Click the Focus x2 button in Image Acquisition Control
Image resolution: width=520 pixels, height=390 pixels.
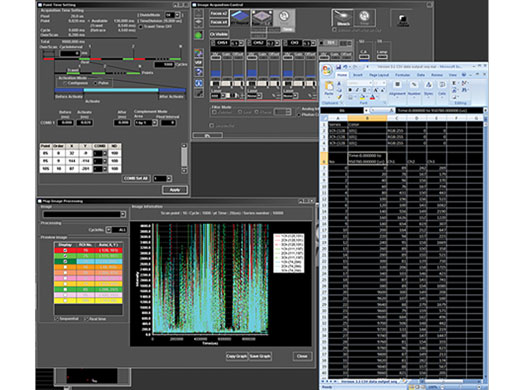click(x=219, y=13)
